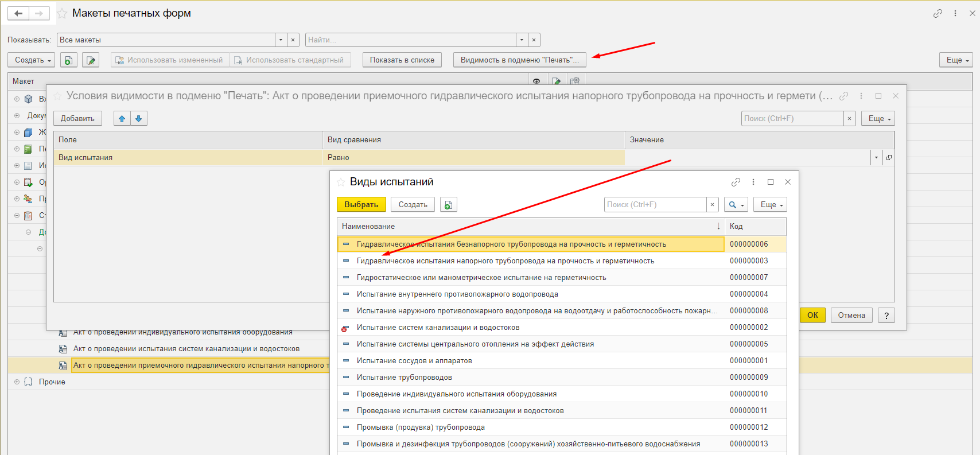Click the move row up arrow button
Image resolution: width=980 pixels, height=455 pixels.
(x=122, y=119)
